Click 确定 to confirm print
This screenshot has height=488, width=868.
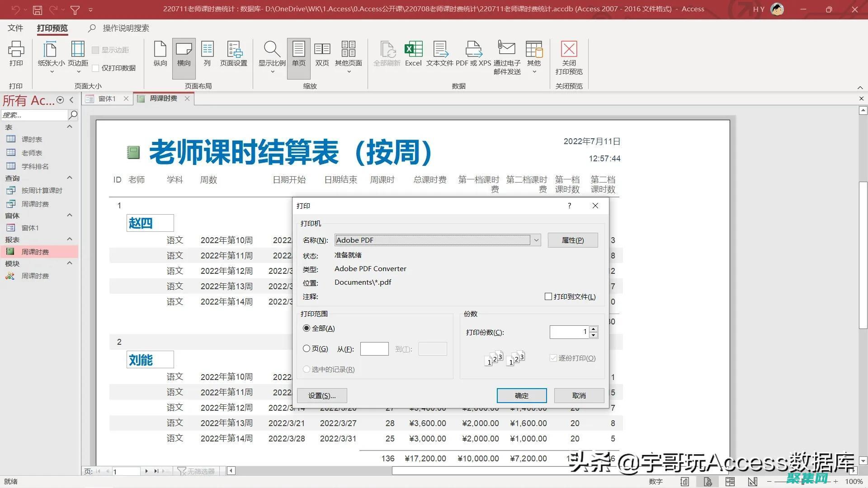tap(521, 395)
